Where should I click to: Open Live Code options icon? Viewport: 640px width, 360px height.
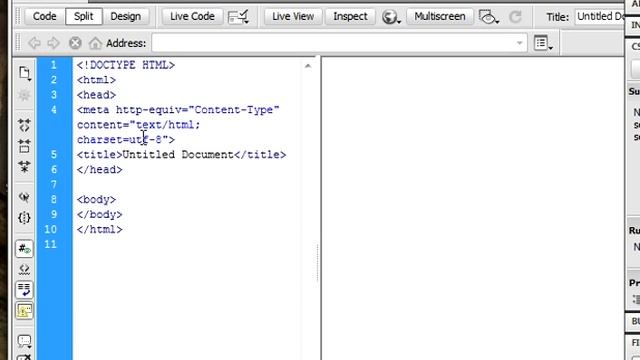(238, 17)
